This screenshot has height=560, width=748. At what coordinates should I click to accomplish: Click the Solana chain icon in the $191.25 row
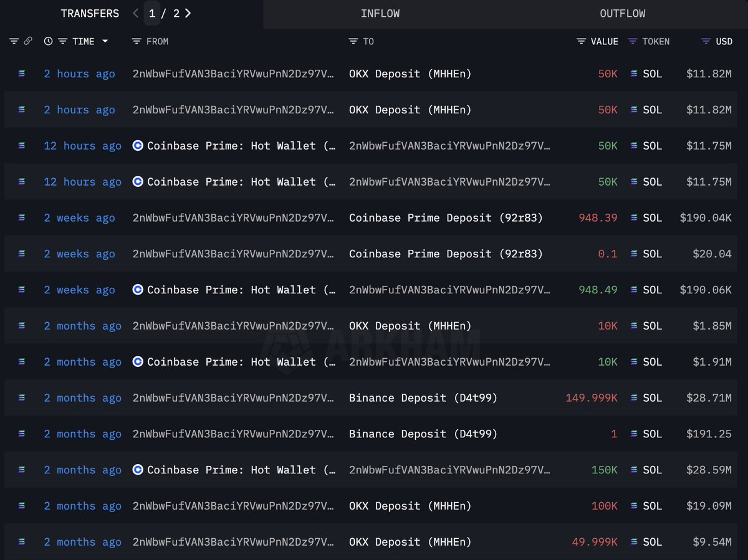tap(22, 434)
